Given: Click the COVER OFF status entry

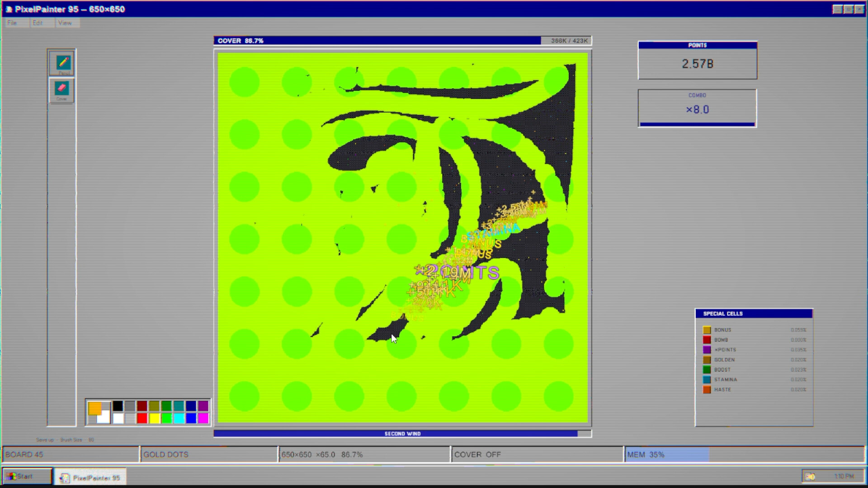Looking at the screenshot, I should click(537, 455).
